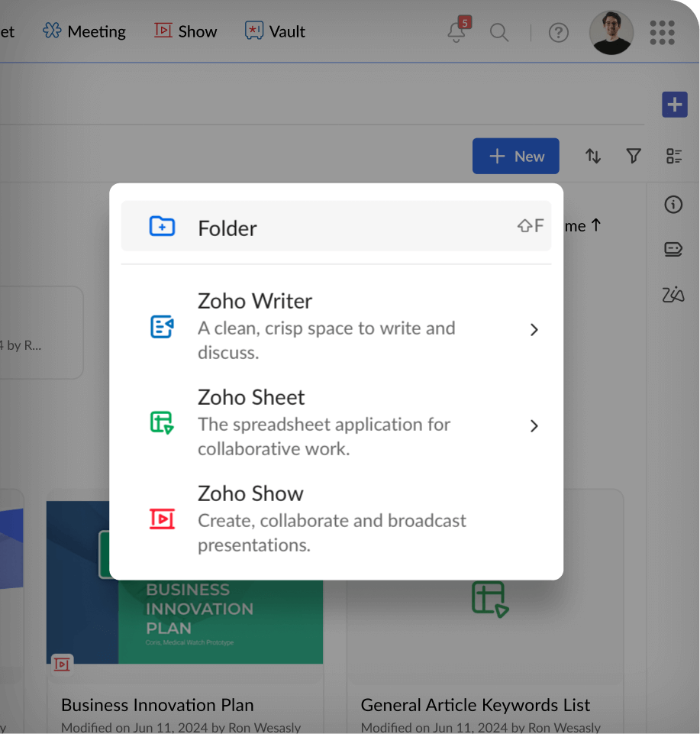The image size is (700, 734).
Task: Click the help question mark icon
Action: 558,33
